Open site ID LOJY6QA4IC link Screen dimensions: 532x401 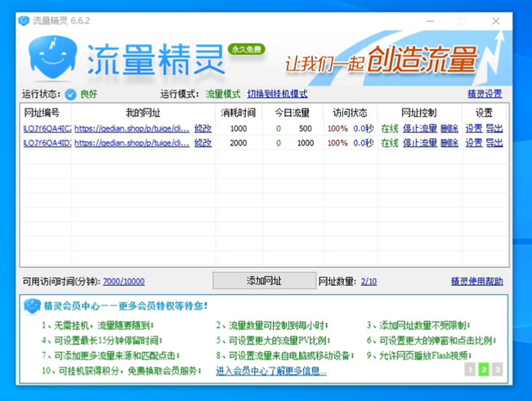[x=47, y=128]
